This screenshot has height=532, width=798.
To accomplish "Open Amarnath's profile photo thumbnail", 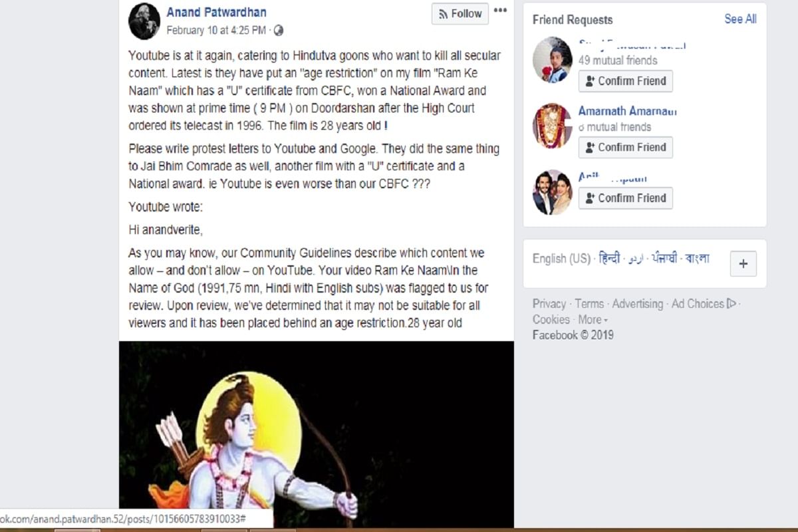I will tap(552, 126).
